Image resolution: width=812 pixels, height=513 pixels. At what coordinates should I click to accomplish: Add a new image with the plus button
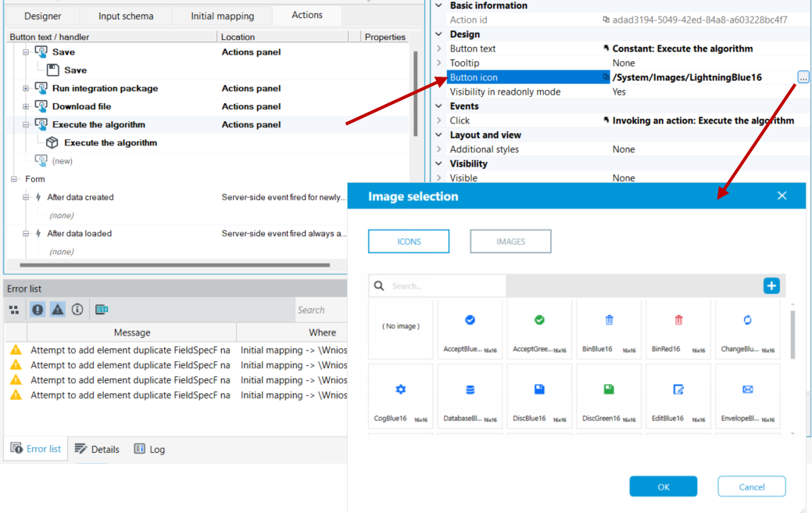click(771, 285)
